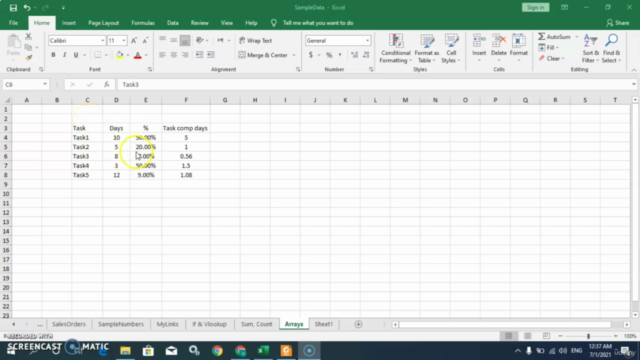Open the Format cells menu

519,48
